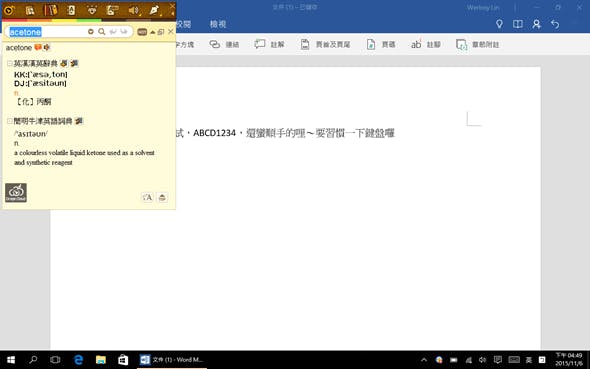The image size is (590, 369).
Task: Insert a link via 連結 button
Action: (x=224, y=44)
